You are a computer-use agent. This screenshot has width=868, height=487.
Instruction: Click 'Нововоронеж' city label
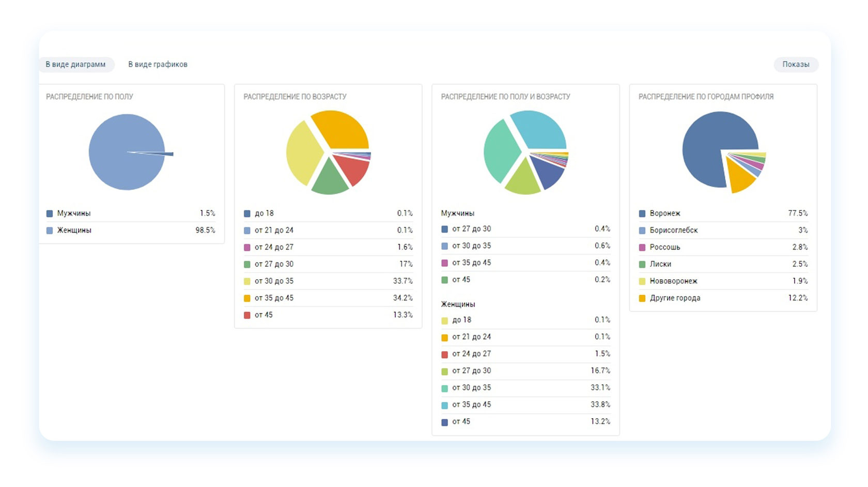click(674, 281)
